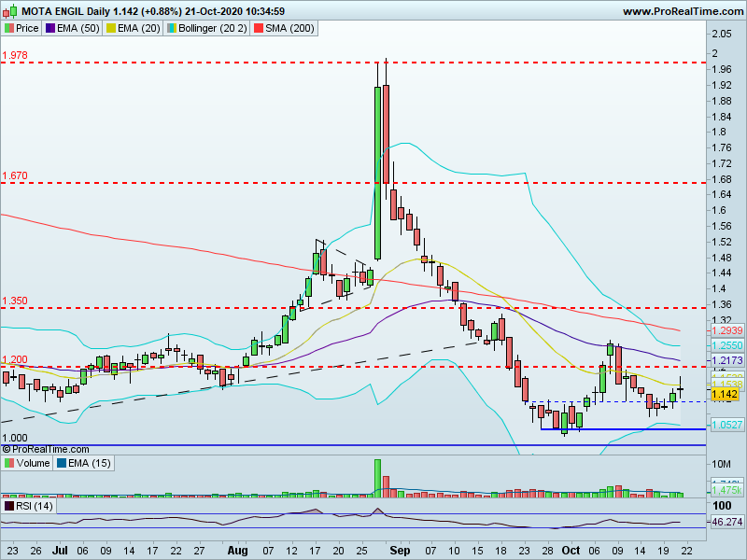This screenshot has width=747, height=560.
Task: Click the red 1.350 level label
Action: (15, 301)
